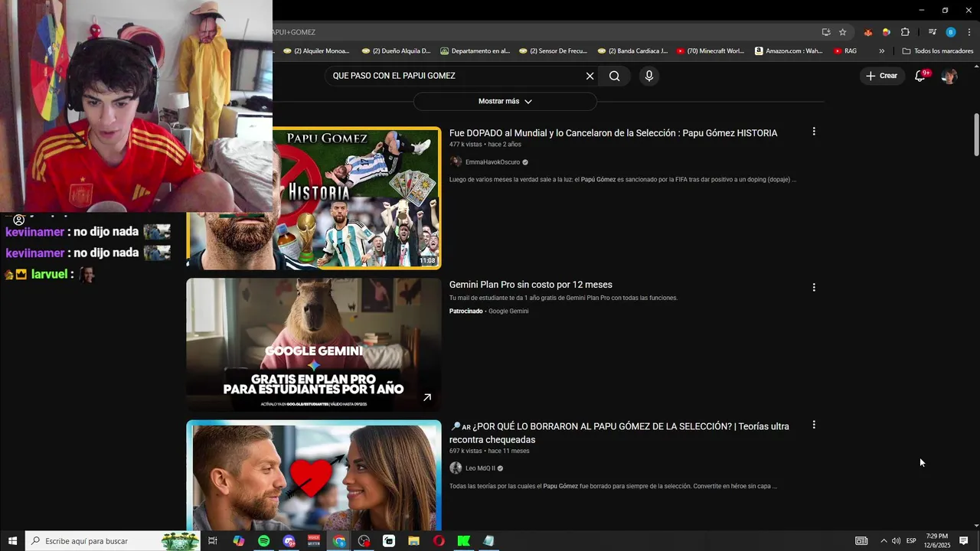Open Departamento en al... bookmark
Image resolution: width=980 pixels, height=551 pixels.
pyautogui.click(x=475, y=51)
